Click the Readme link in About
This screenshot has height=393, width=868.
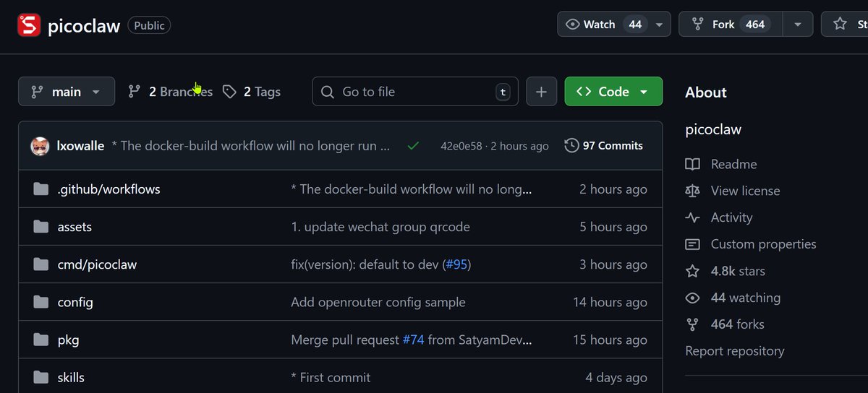pos(733,164)
